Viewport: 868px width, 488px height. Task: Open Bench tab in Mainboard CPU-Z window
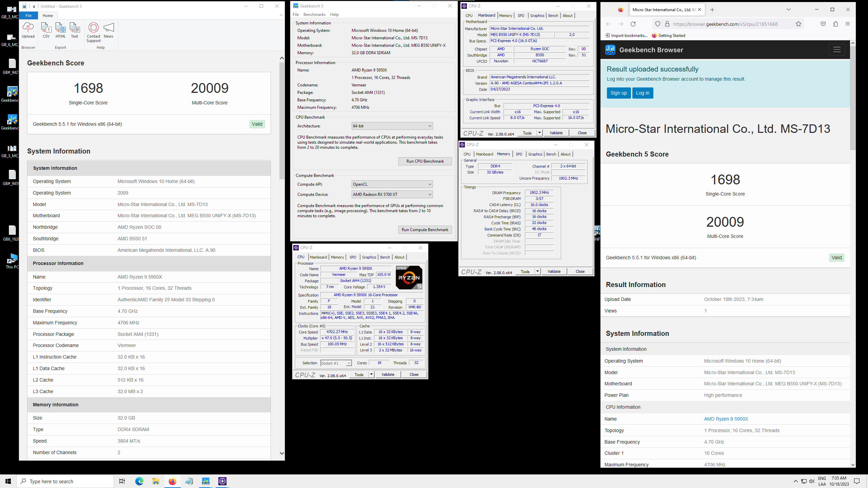click(x=553, y=16)
